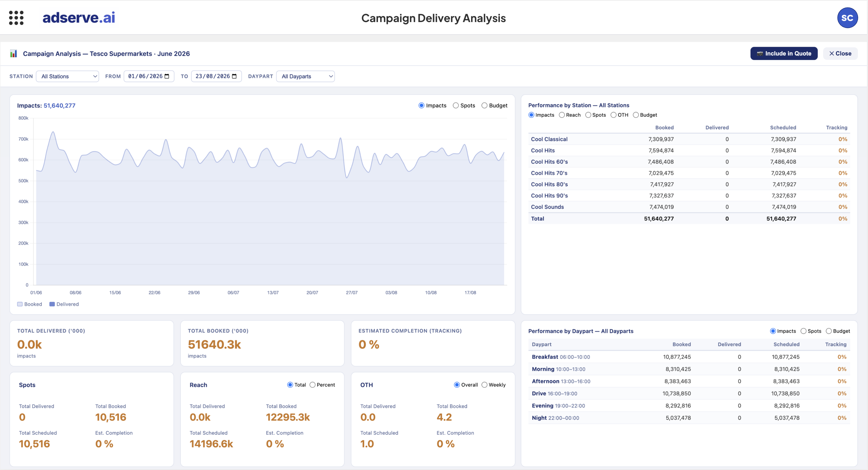Screen dimensions: 868x470
Task: Click Reach Total Booked value 12295.3k
Action: click(288, 417)
